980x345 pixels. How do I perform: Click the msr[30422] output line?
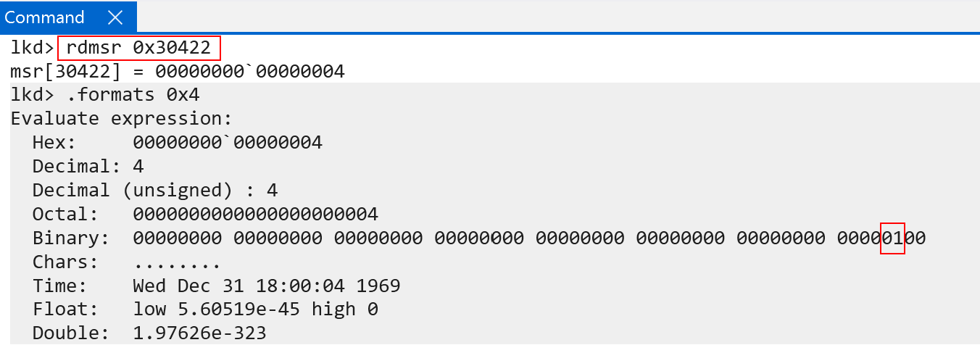coord(177,72)
